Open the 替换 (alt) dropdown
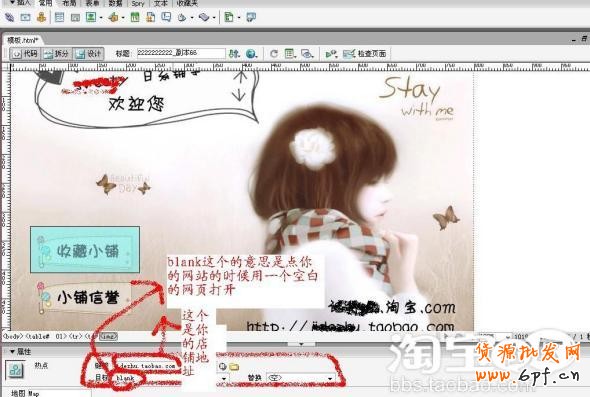This screenshot has width=590, height=397. (x=300, y=378)
